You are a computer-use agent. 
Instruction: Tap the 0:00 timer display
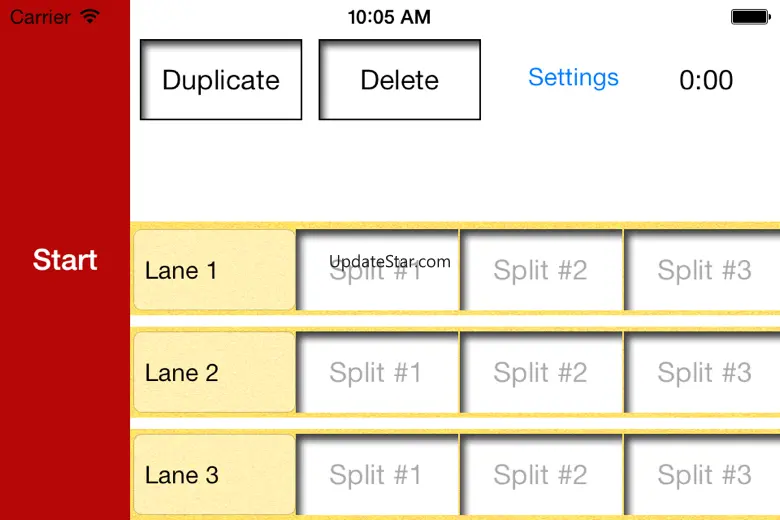click(x=706, y=80)
